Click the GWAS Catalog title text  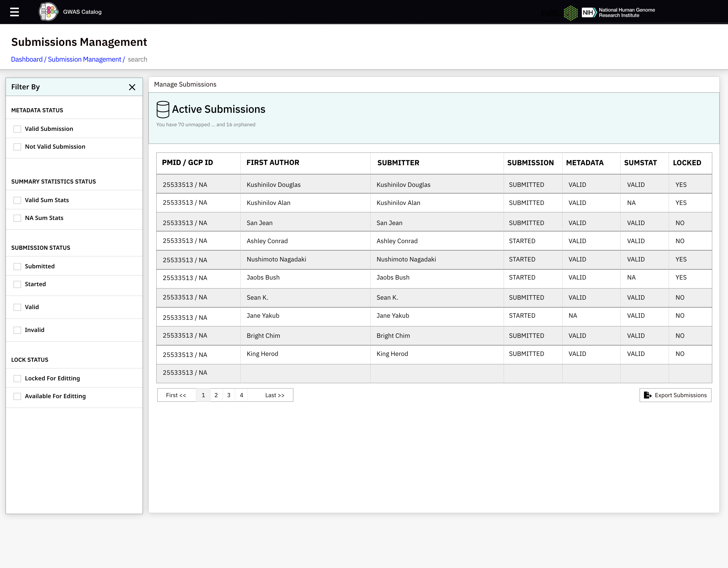tap(82, 12)
